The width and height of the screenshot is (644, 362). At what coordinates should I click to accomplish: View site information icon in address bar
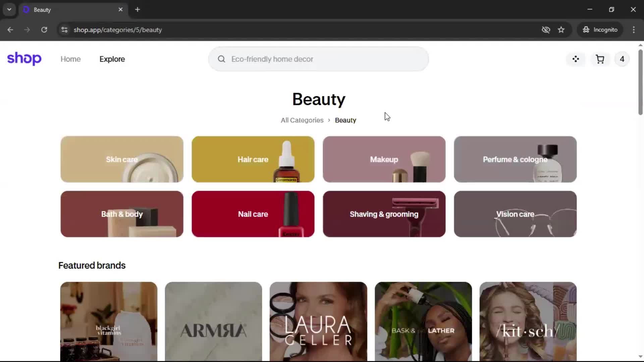pos(64,30)
